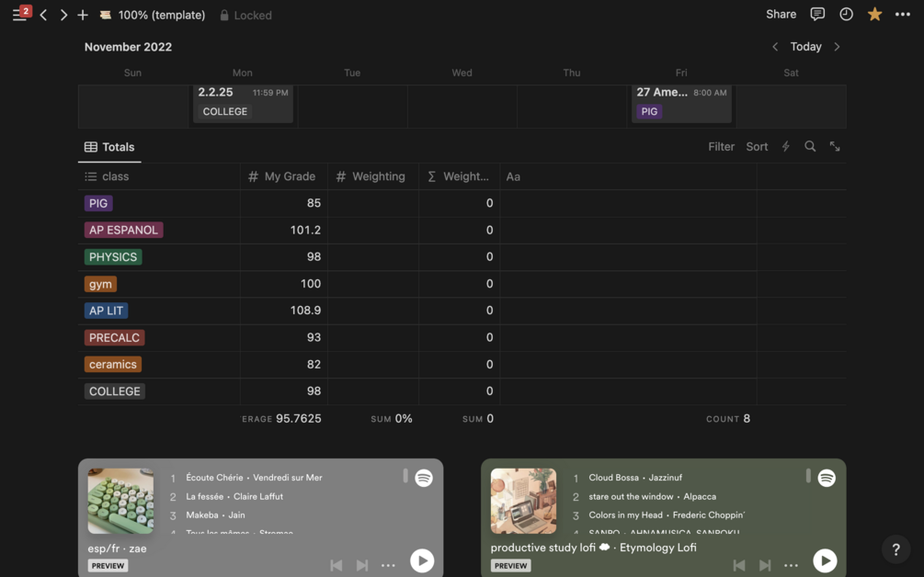
Task: Open more options on esp/fr player
Action: pos(388,565)
